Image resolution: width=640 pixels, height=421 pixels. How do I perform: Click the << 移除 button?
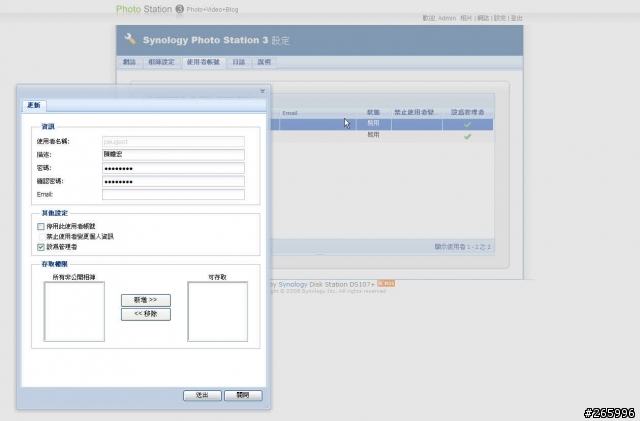pyautogui.click(x=146, y=314)
